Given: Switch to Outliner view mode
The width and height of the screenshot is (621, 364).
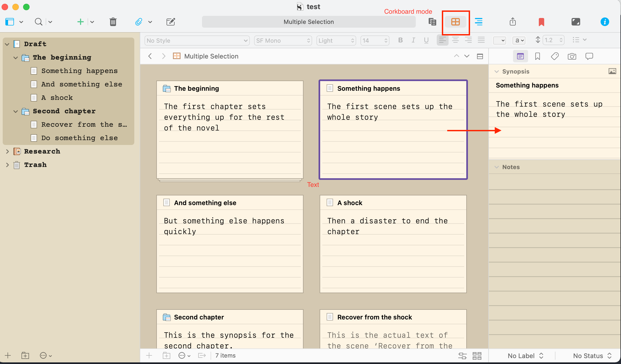Looking at the screenshot, I should [x=478, y=22].
